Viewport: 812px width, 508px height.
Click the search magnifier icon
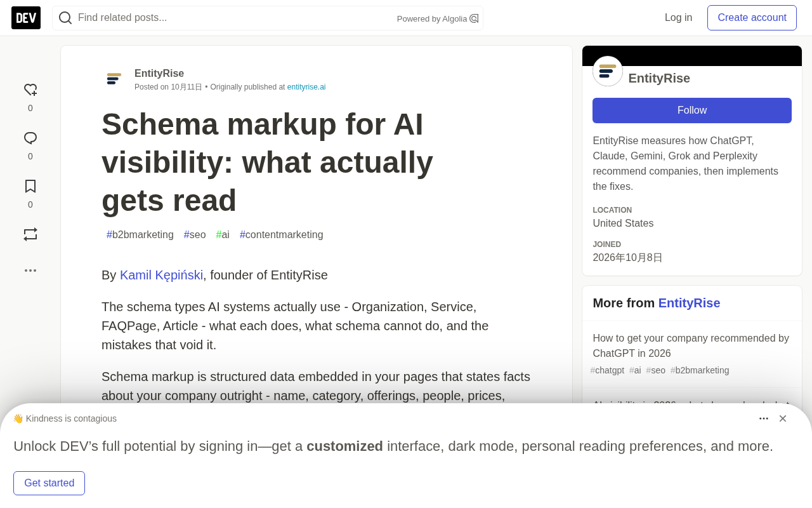65,18
